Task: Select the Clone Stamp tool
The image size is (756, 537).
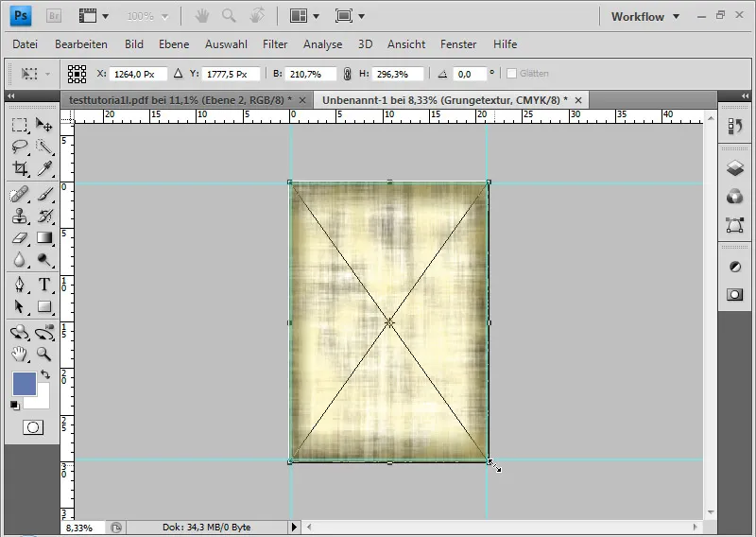Action: click(x=19, y=217)
